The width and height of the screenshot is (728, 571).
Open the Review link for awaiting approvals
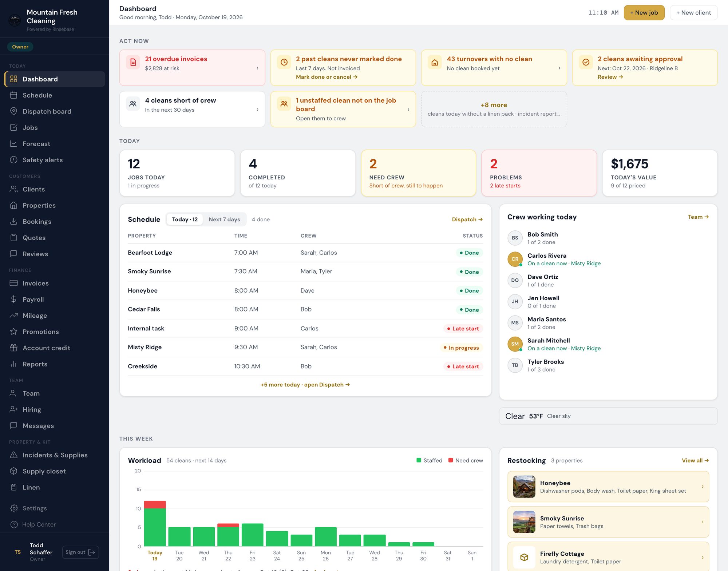(610, 77)
